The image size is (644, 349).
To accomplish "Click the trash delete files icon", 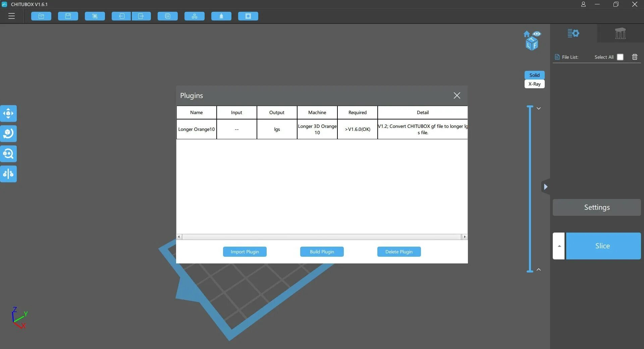I will [635, 57].
